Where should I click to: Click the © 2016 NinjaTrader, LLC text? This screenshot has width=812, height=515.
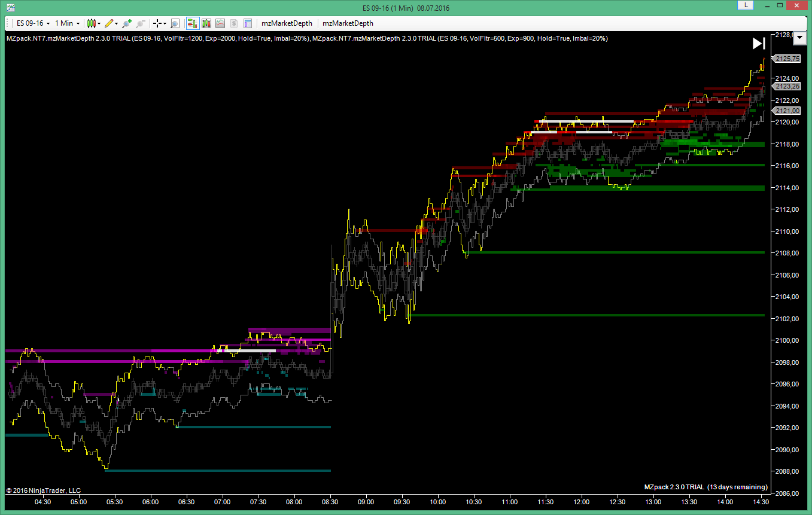(43, 490)
